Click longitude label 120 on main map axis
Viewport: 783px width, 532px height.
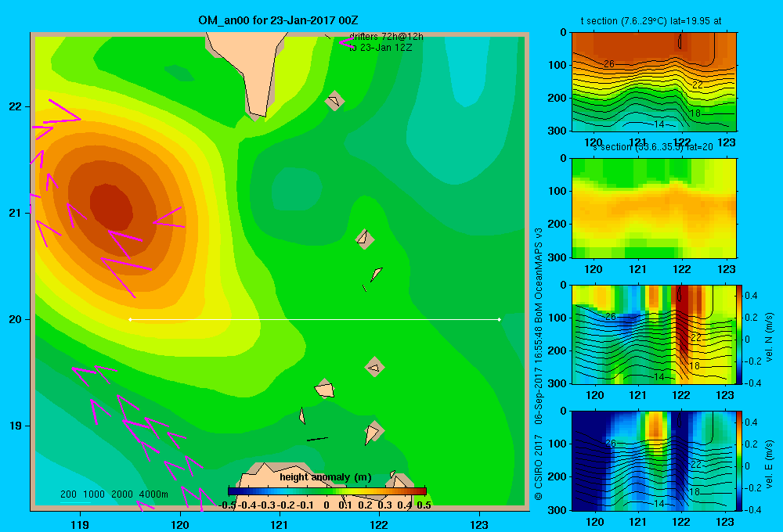pyautogui.click(x=180, y=524)
